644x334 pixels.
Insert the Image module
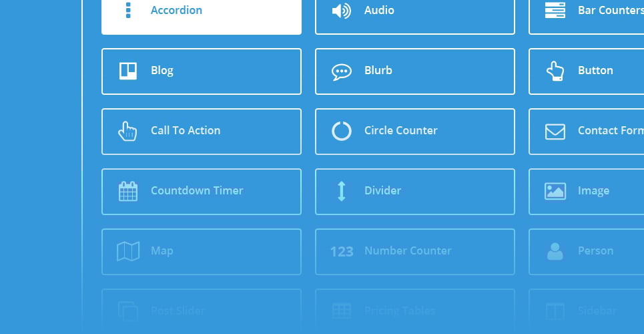pos(587,192)
